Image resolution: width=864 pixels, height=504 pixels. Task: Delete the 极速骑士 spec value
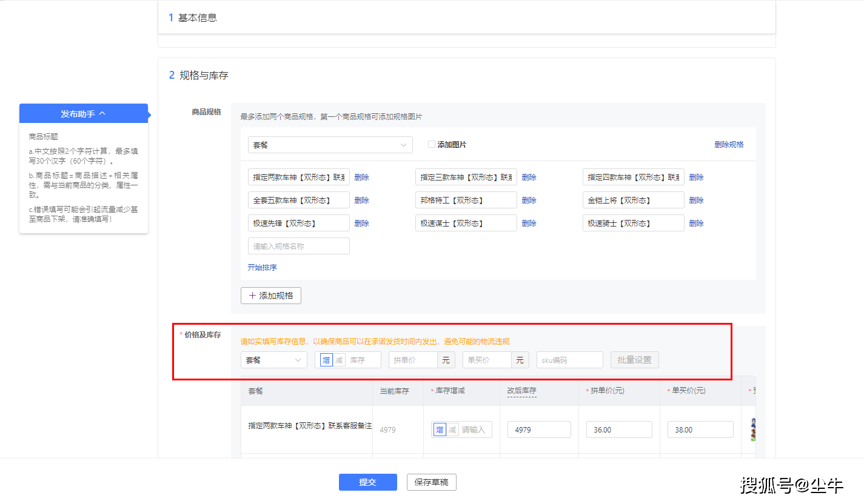(x=696, y=224)
